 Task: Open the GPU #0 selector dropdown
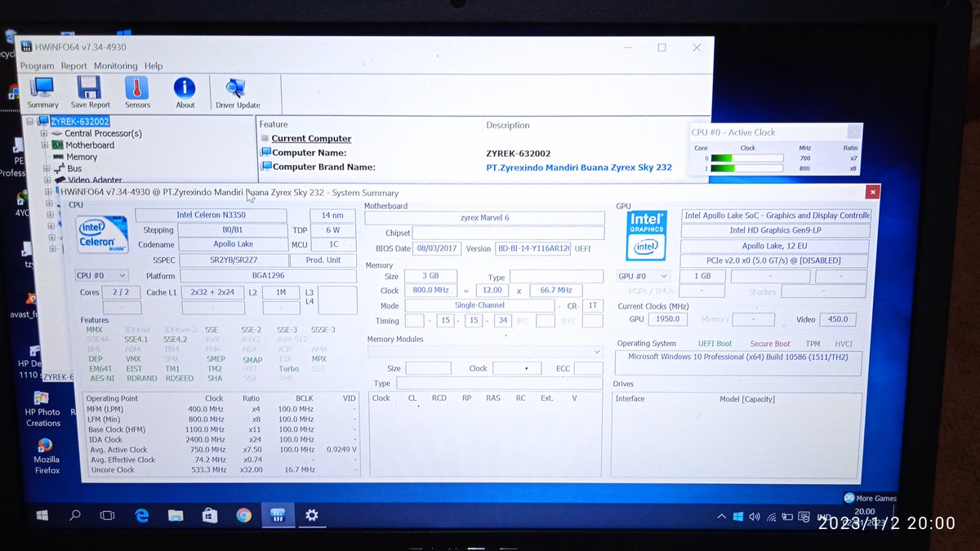[643, 276]
